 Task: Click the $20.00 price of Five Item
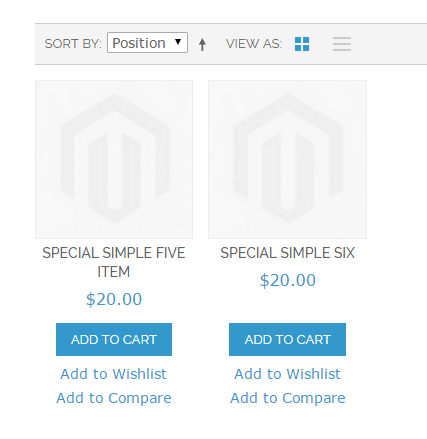(114, 299)
